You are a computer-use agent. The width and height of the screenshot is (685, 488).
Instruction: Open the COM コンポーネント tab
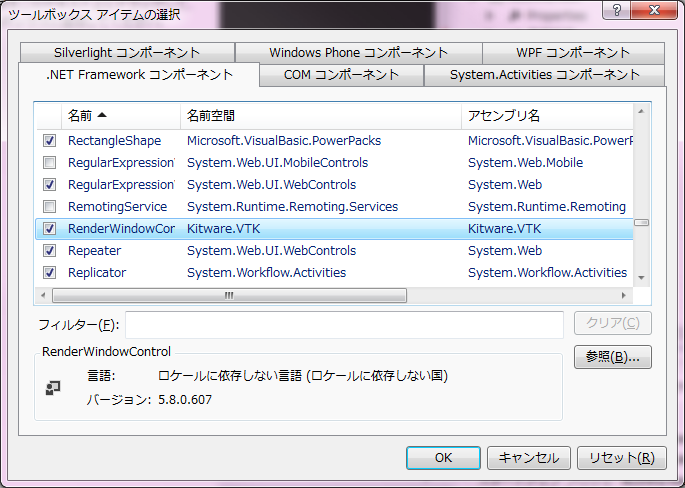click(x=341, y=75)
